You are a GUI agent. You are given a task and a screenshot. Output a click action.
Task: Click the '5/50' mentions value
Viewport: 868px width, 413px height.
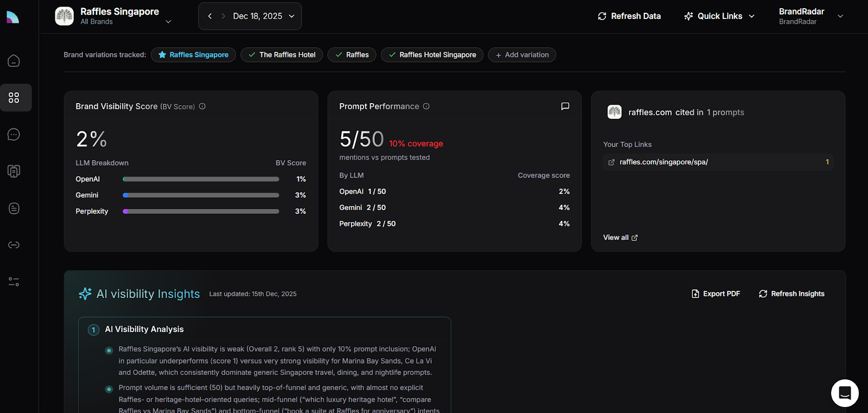click(x=361, y=139)
